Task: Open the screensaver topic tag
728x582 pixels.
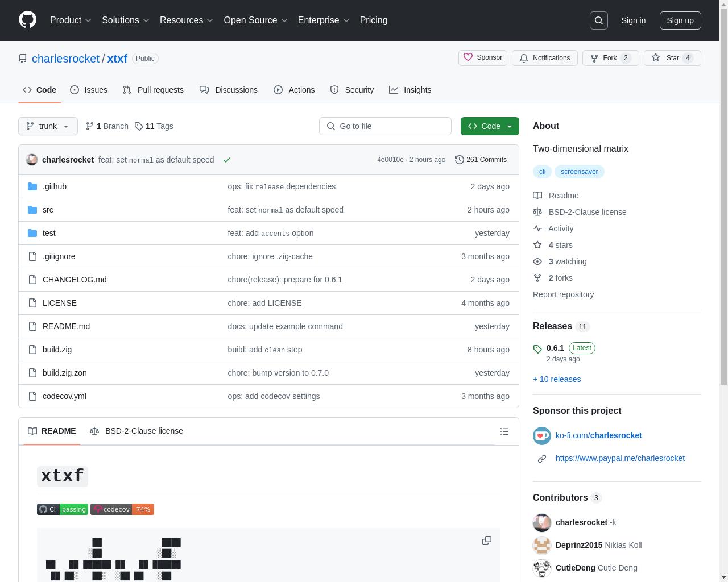Action: pos(579,172)
